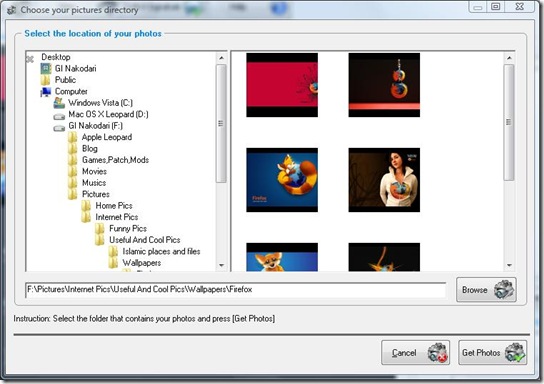Select the Computer tree label
This screenshot has height=384, width=544.
[71, 91]
